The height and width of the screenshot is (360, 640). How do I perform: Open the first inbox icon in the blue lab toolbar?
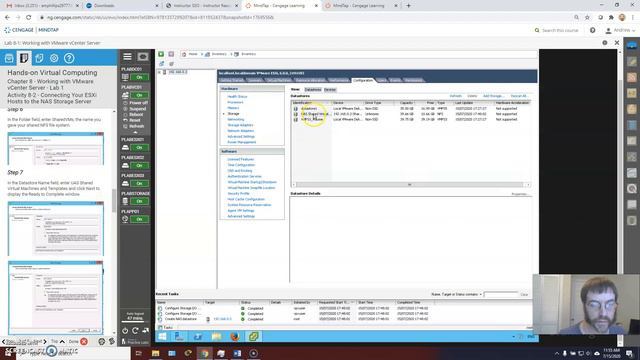[9, 58]
